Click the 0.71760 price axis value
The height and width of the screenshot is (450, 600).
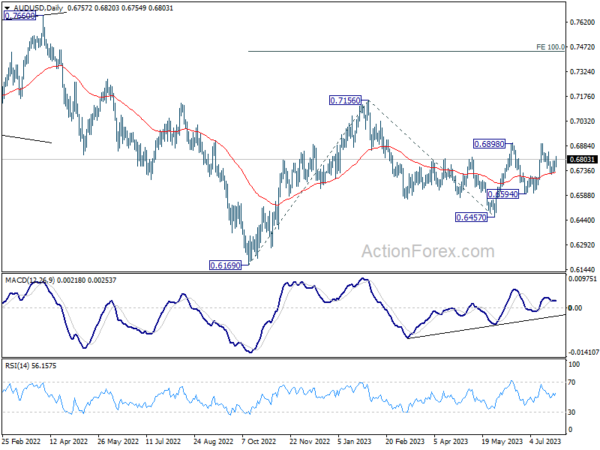(582, 96)
